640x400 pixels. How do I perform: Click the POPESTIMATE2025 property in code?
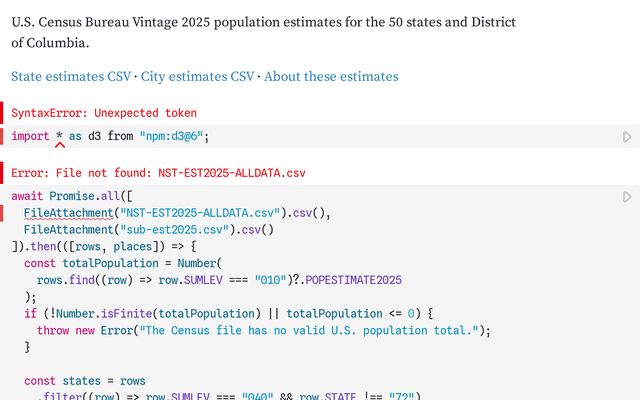(353, 280)
